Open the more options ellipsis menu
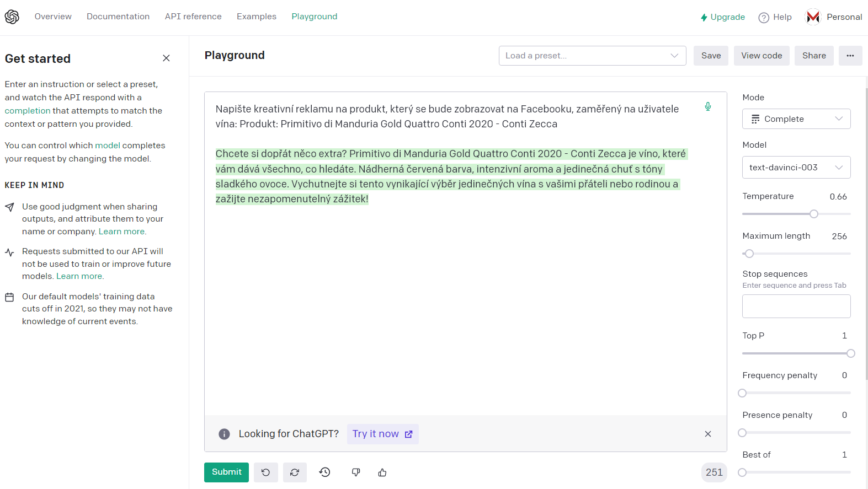The width and height of the screenshot is (868, 489). [850, 56]
